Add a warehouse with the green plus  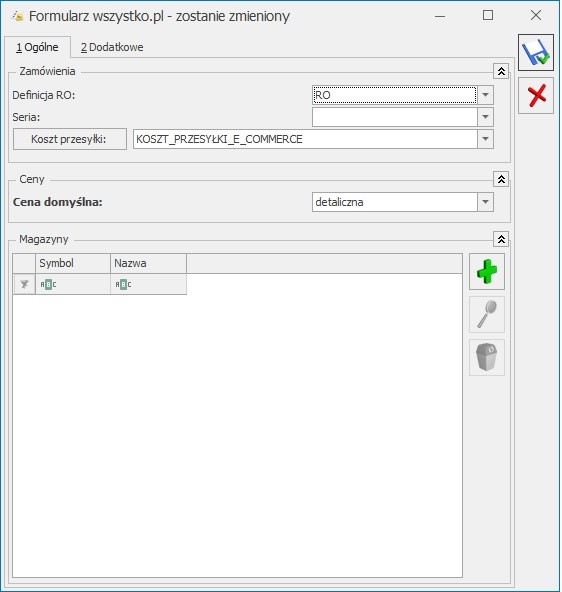pyautogui.click(x=487, y=271)
